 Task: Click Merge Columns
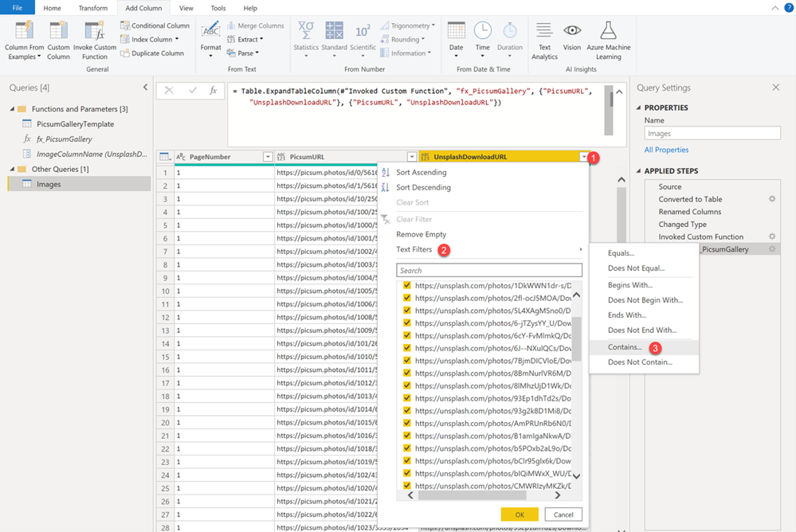pos(255,25)
